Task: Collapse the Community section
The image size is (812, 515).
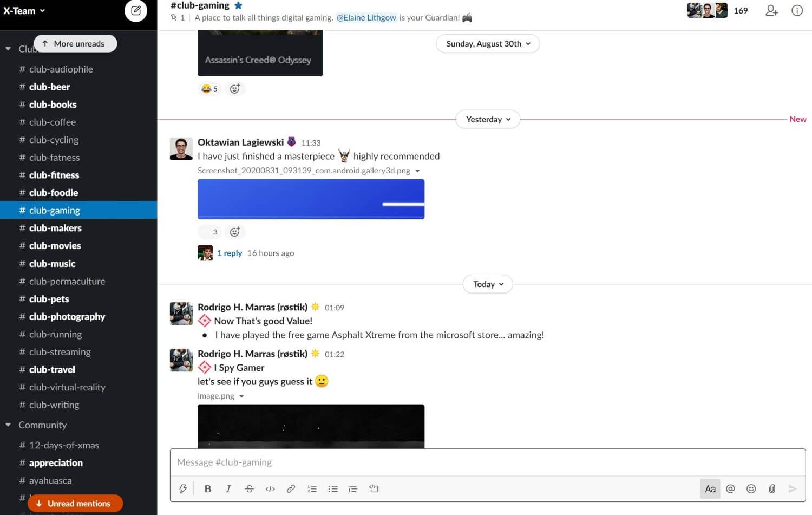Action: pyautogui.click(x=8, y=425)
